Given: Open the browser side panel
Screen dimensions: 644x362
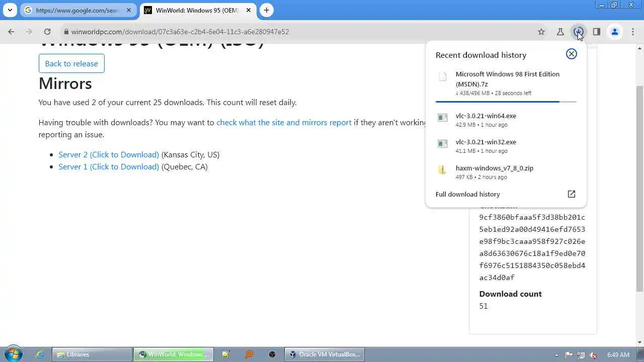Looking at the screenshot, I should 596,32.
